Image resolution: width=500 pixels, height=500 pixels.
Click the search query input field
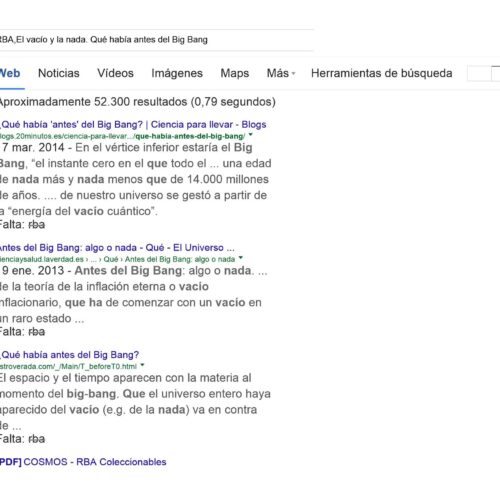click(x=157, y=40)
